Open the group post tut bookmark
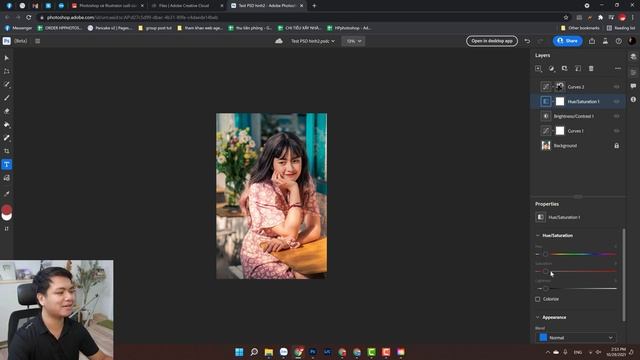This screenshot has height=360, width=640. [155, 28]
